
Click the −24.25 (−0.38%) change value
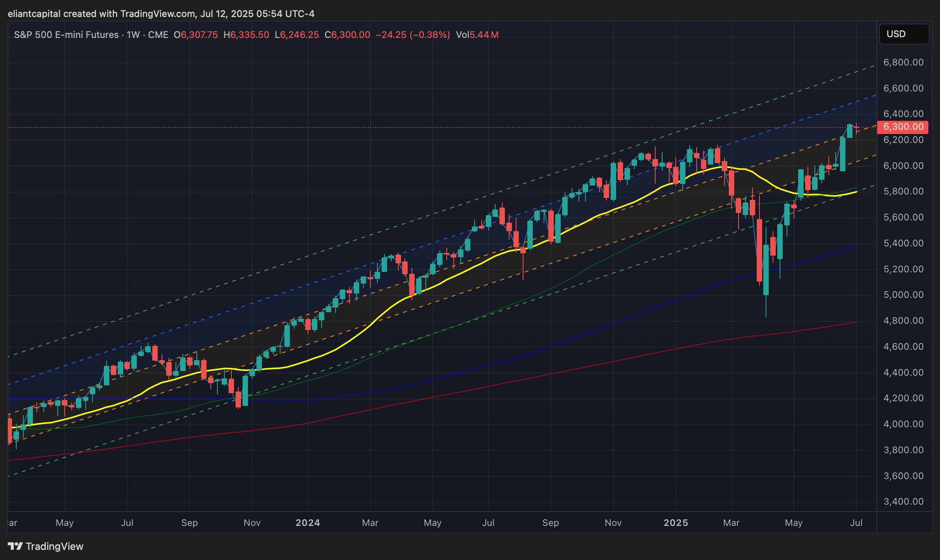click(413, 35)
